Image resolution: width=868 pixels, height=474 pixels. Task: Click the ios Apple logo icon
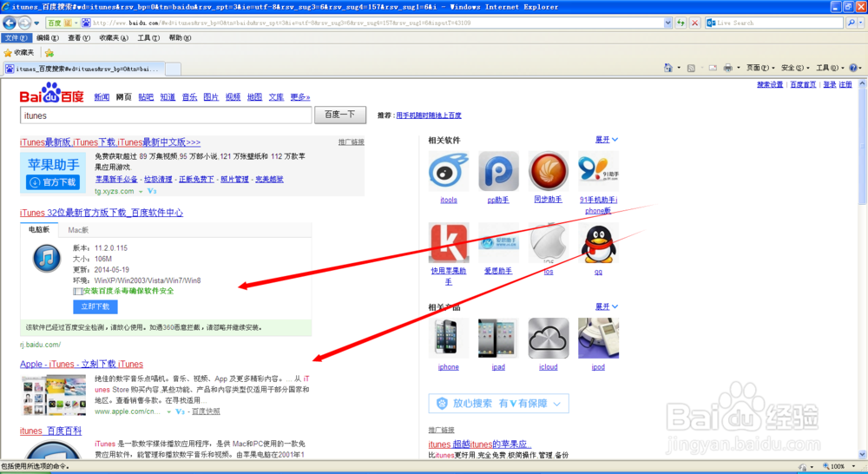(548, 242)
